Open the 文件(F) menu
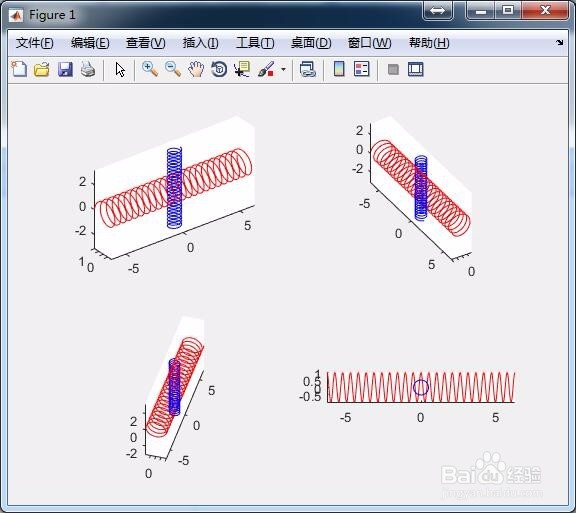This screenshot has height=513, width=576. [x=35, y=43]
